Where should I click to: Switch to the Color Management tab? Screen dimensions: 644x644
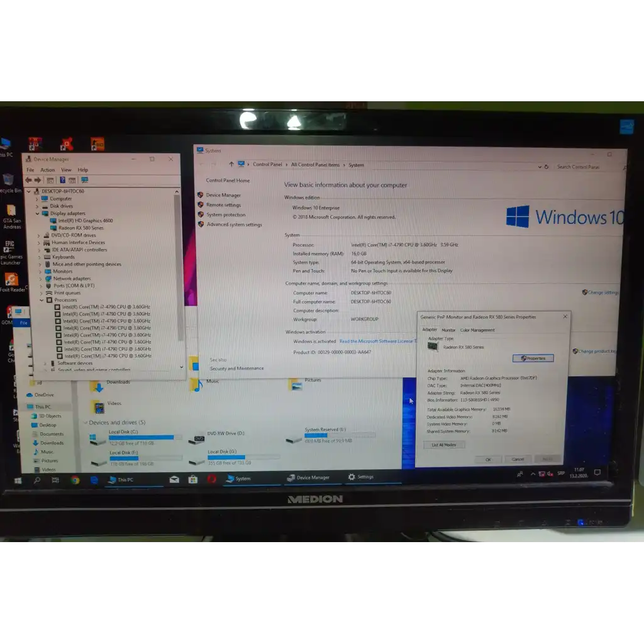pos(477,330)
